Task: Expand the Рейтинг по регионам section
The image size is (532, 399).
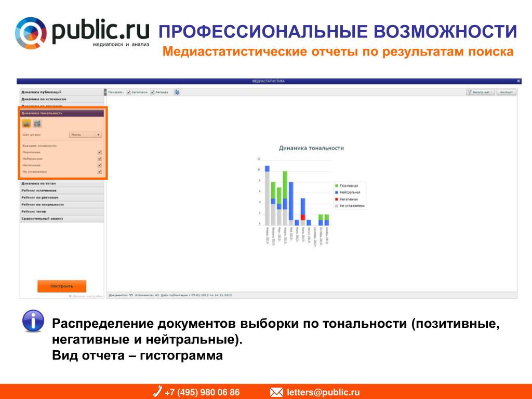Action: pos(62,197)
